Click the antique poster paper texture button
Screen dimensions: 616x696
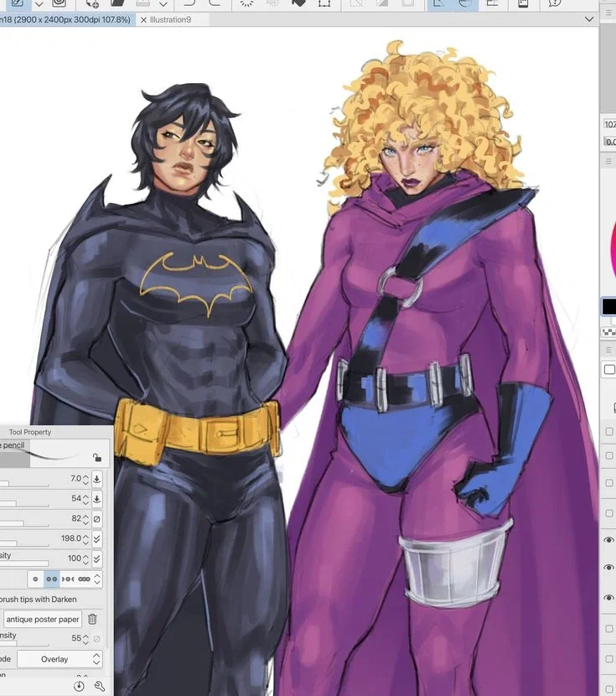[42, 619]
